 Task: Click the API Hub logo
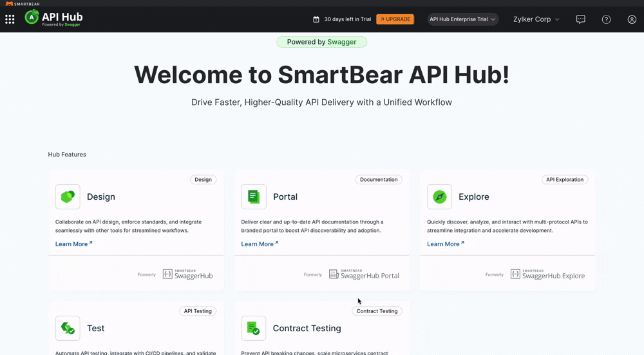[54, 18]
